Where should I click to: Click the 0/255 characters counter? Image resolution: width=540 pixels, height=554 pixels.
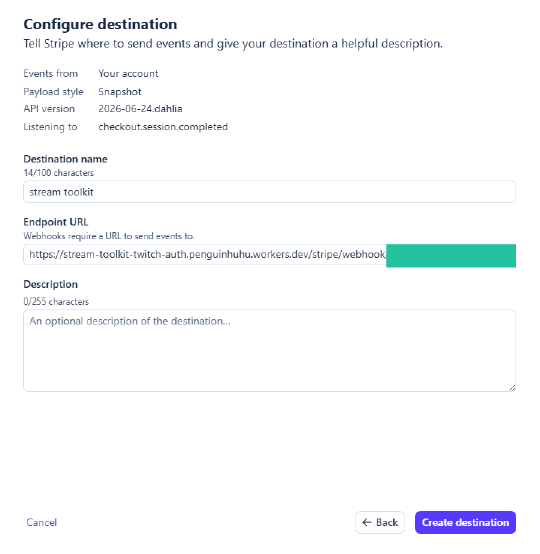coord(56,302)
